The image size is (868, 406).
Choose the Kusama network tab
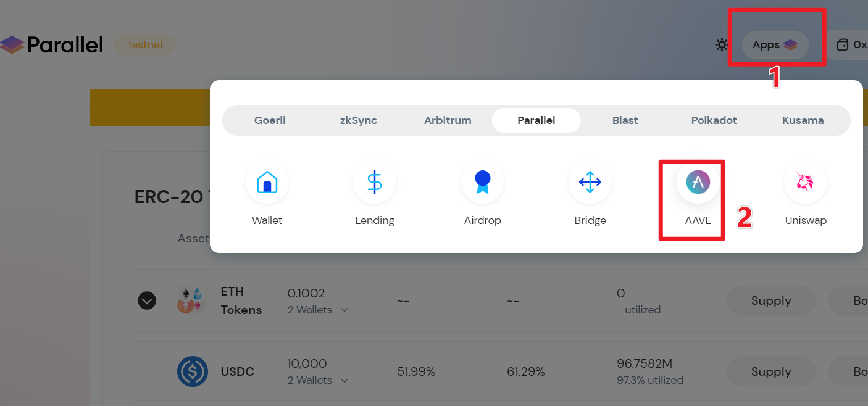point(803,120)
